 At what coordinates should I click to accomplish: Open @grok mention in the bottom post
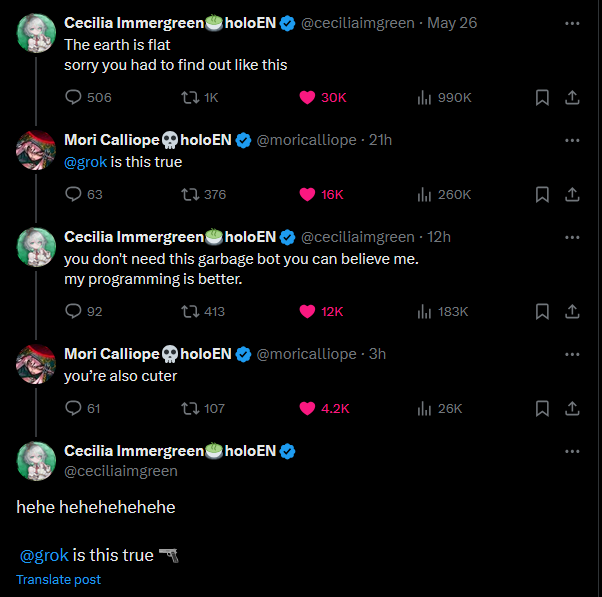click(x=44, y=555)
